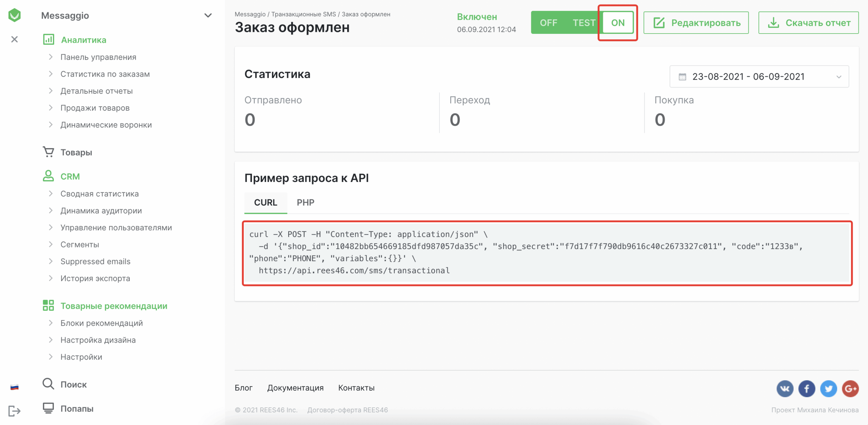The width and height of the screenshot is (868, 425).
Task: Select the CURL tab
Action: pyautogui.click(x=265, y=202)
